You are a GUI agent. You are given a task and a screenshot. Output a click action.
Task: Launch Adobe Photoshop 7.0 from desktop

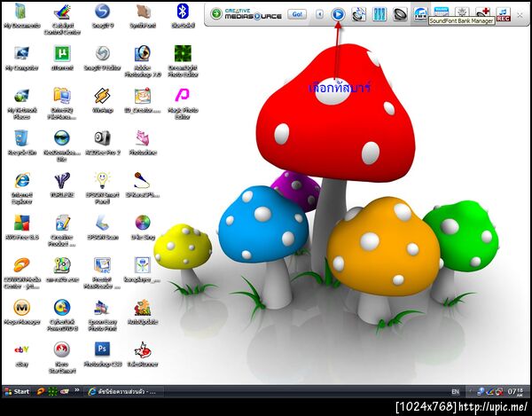(143, 62)
